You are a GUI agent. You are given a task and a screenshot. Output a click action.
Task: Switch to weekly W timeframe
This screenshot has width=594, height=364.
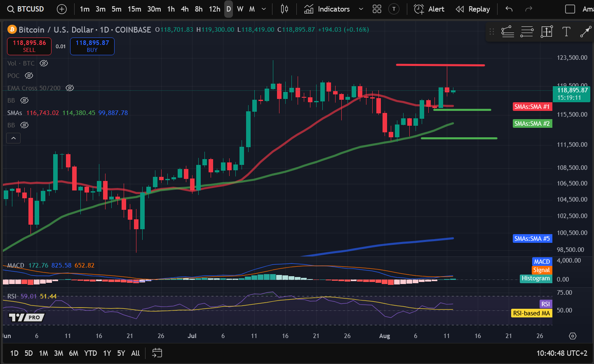[x=240, y=9]
